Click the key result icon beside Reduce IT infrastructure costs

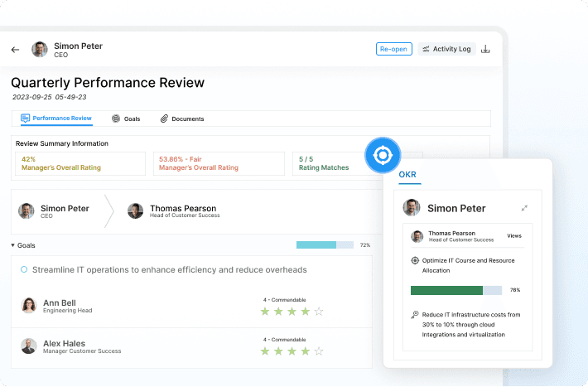pos(415,315)
